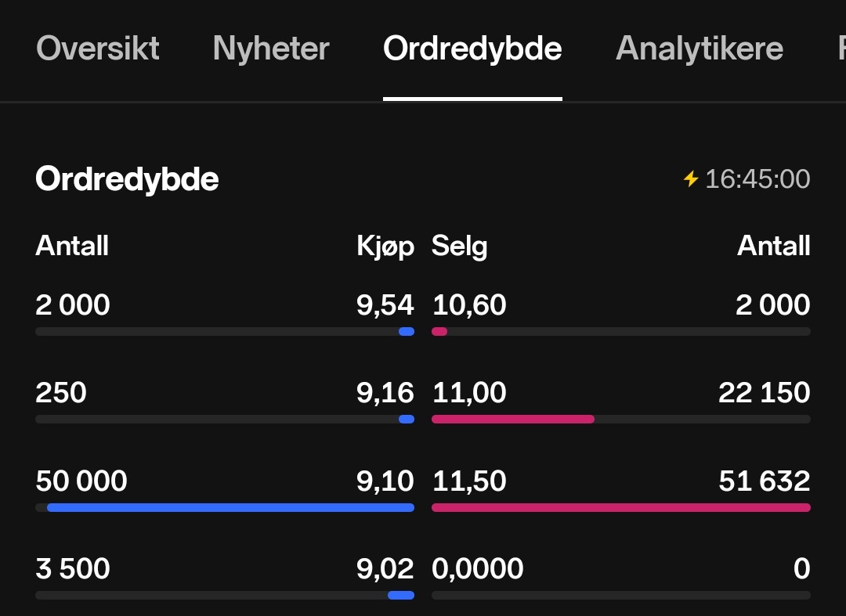Choose buy price 9,10

click(x=385, y=481)
